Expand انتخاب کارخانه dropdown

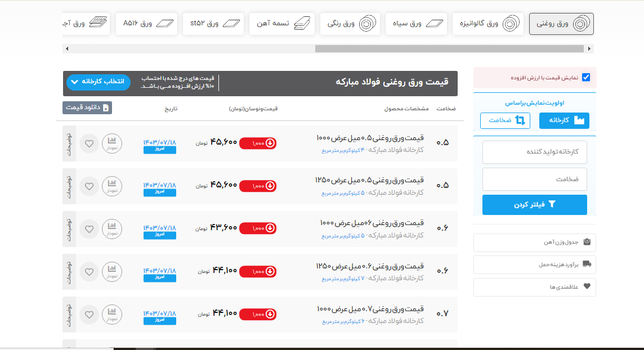point(98,82)
